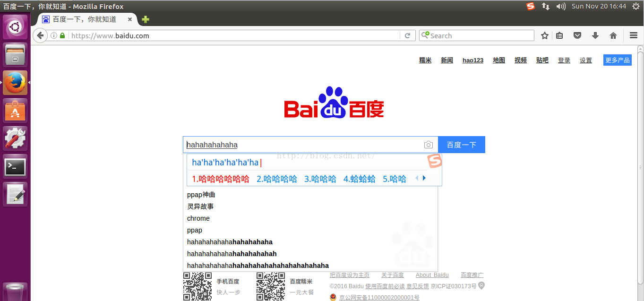Open session power menu icon
This screenshot has width=644, height=301.
click(636, 6)
